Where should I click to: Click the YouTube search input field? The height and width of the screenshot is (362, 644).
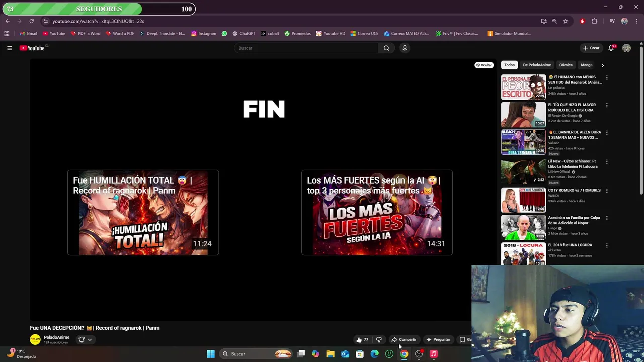point(306,48)
